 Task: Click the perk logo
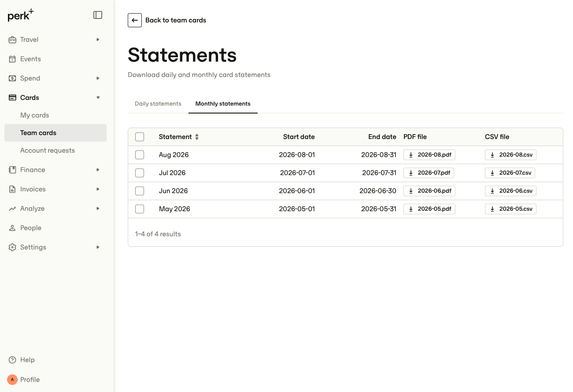[21, 15]
